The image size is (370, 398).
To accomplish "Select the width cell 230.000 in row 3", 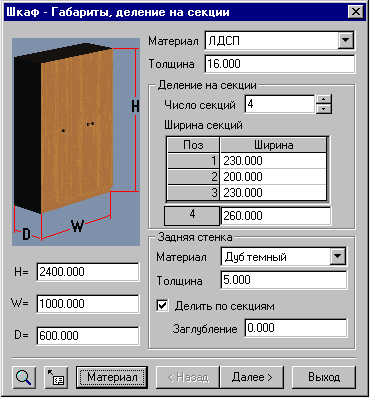I will click(x=273, y=193).
